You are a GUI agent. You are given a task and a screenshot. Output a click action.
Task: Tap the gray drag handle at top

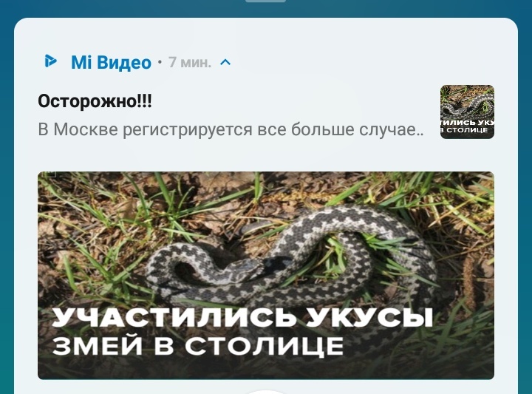coord(265,1)
